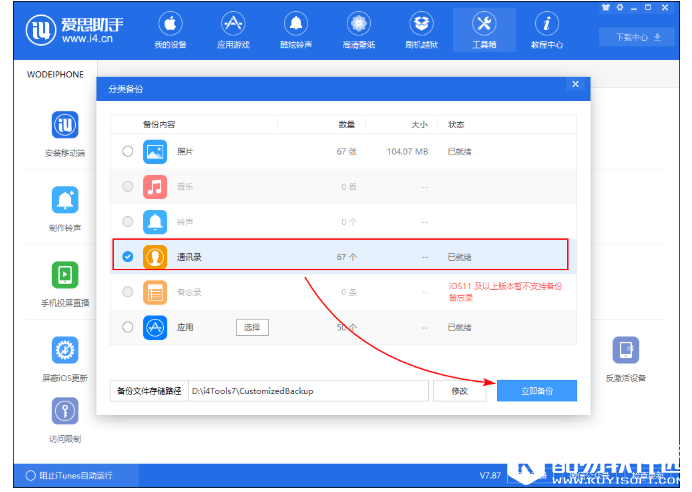Click the V7.87 version label
Image resolution: width=692 pixels, height=492 pixels.
[x=490, y=476]
